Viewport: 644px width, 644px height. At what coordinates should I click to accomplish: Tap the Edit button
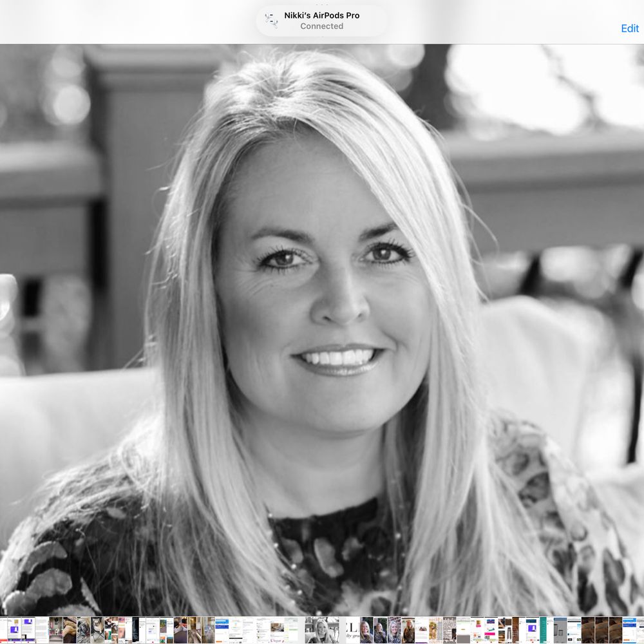(629, 29)
